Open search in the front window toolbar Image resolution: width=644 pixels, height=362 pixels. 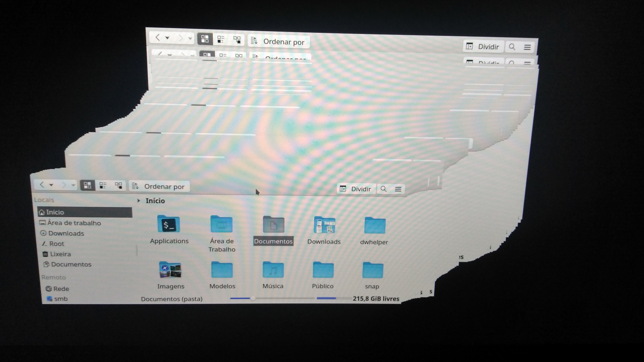coord(384,189)
